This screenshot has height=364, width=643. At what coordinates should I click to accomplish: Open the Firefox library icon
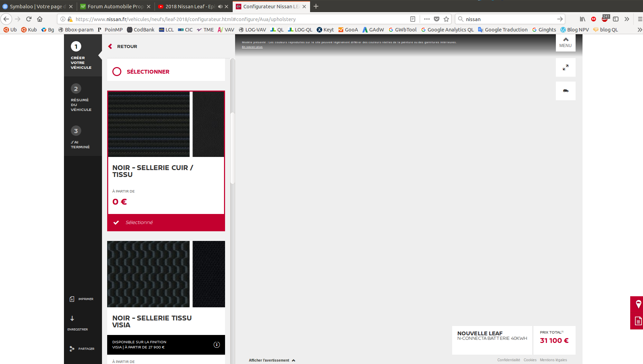(583, 19)
